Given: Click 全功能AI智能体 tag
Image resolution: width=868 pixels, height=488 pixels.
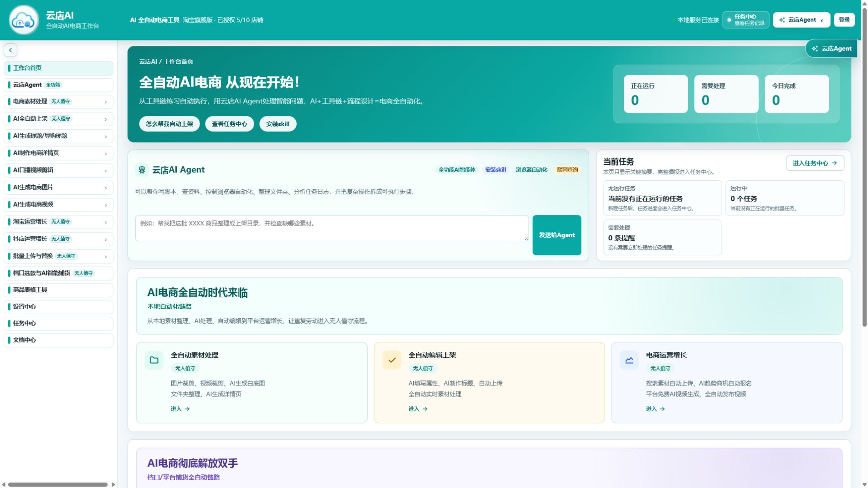Looking at the screenshot, I should [x=457, y=170].
